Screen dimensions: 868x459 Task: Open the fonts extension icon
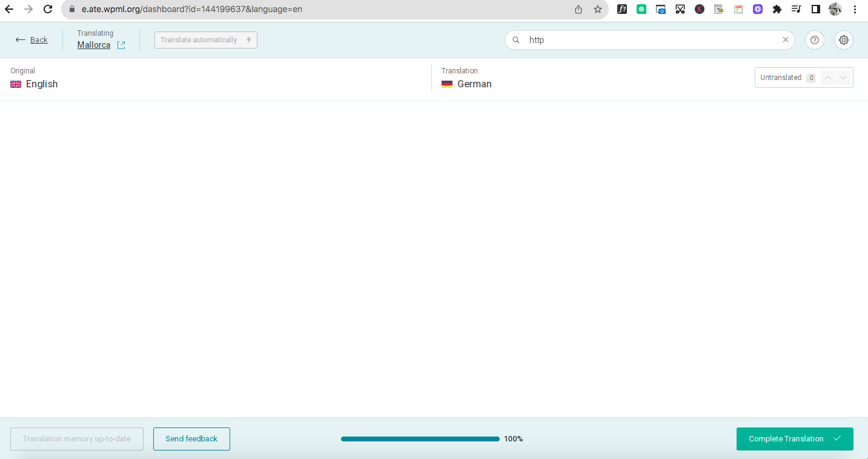(622, 9)
